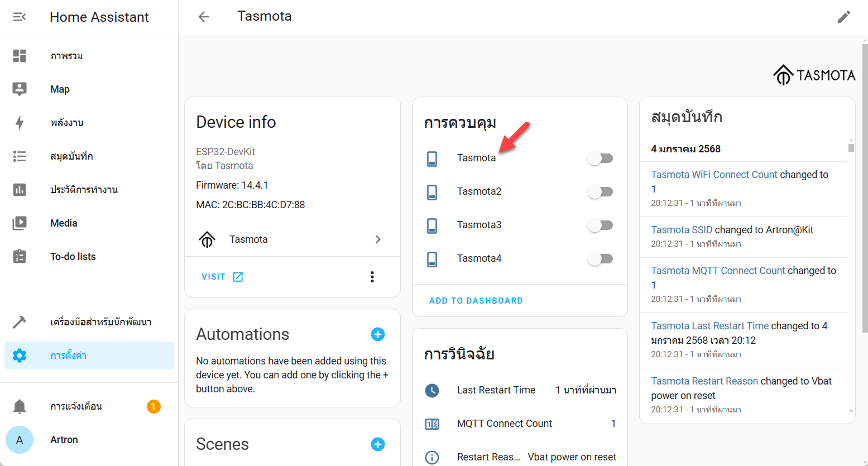Click the info icon for Restart Reason

tap(432, 457)
